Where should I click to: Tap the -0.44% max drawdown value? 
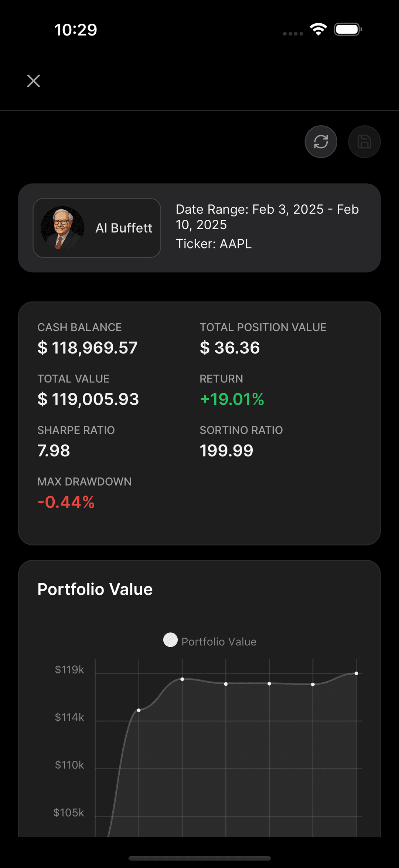click(x=66, y=502)
